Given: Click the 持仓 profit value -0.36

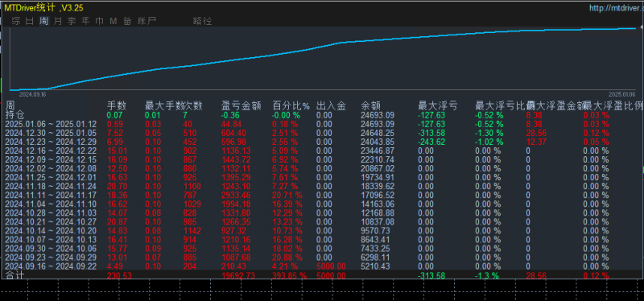Looking at the screenshot, I should pos(231,115).
